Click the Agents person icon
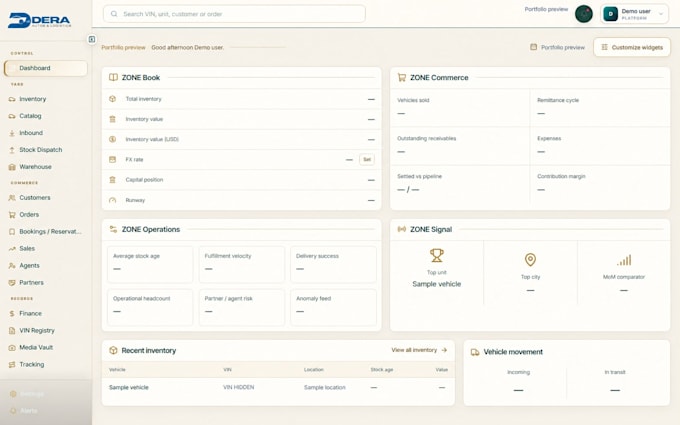 click(x=12, y=265)
